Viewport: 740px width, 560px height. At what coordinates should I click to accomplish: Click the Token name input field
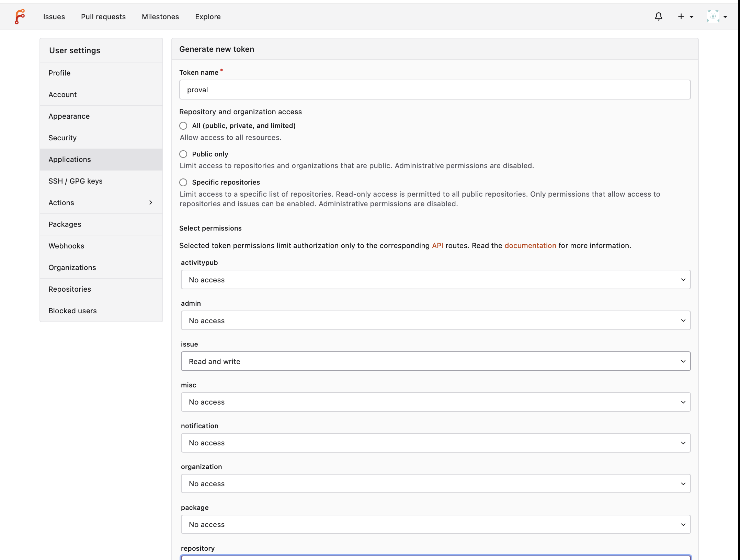(435, 90)
